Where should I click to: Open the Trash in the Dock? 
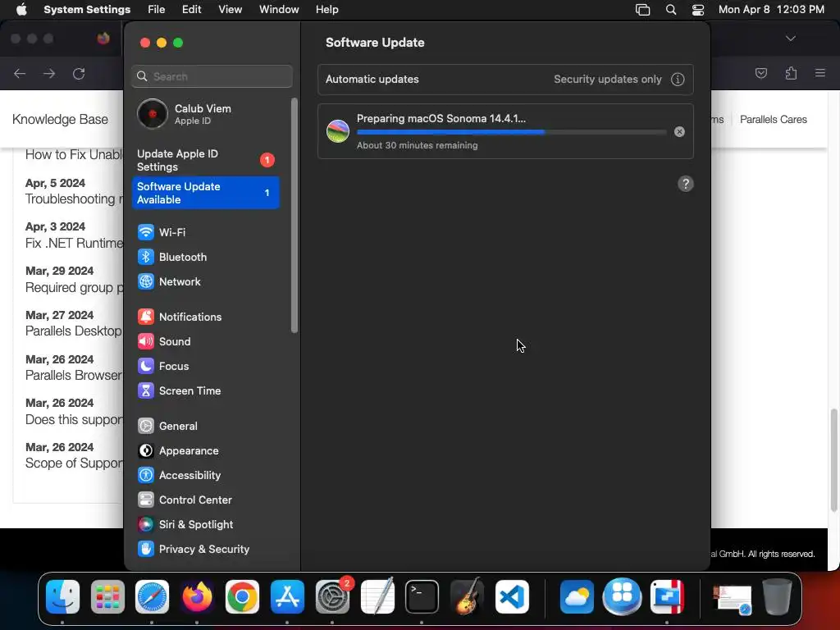pyautogui.click(x=778, y=597)
